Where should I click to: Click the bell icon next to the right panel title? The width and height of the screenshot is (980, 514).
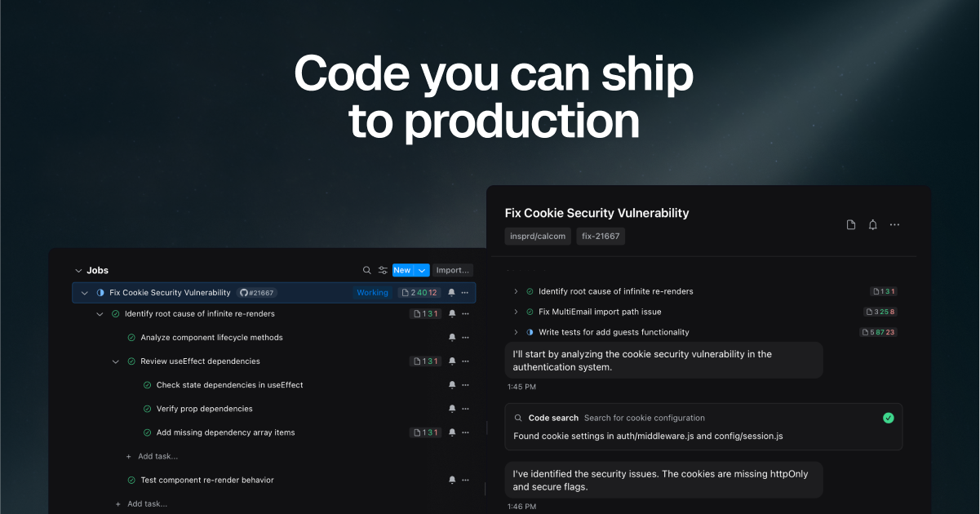pos(872,224)
